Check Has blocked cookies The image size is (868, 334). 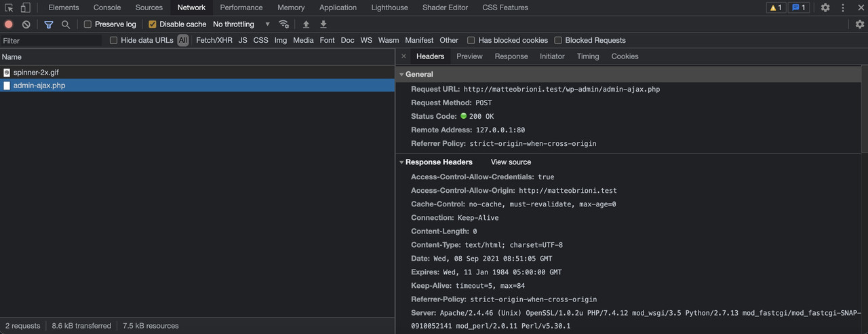coord(471,40)
